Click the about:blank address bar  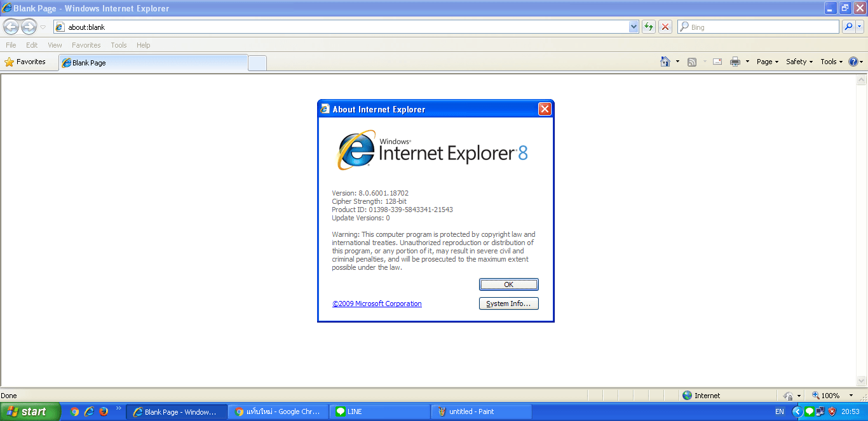(x=341, y=27)
